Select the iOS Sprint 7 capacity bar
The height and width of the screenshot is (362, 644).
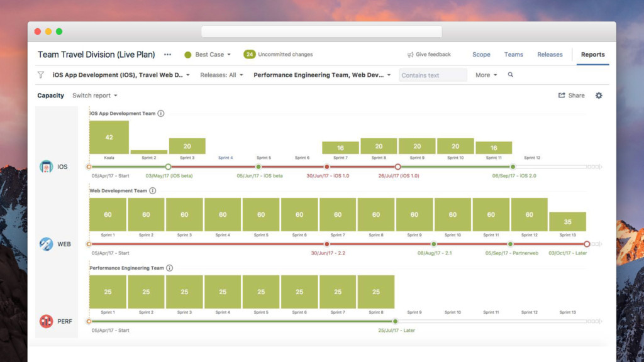(340, 148)
